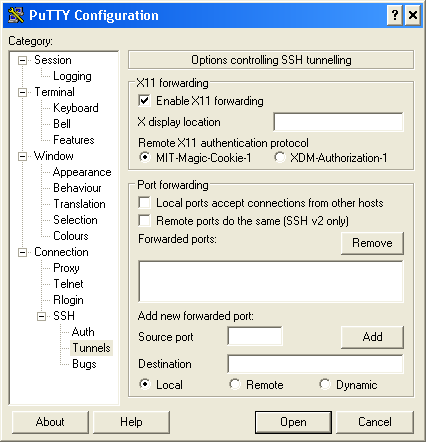Screen dimensions: 426x442
Task: Go to Rlogin settings
Action: [68, 300]
